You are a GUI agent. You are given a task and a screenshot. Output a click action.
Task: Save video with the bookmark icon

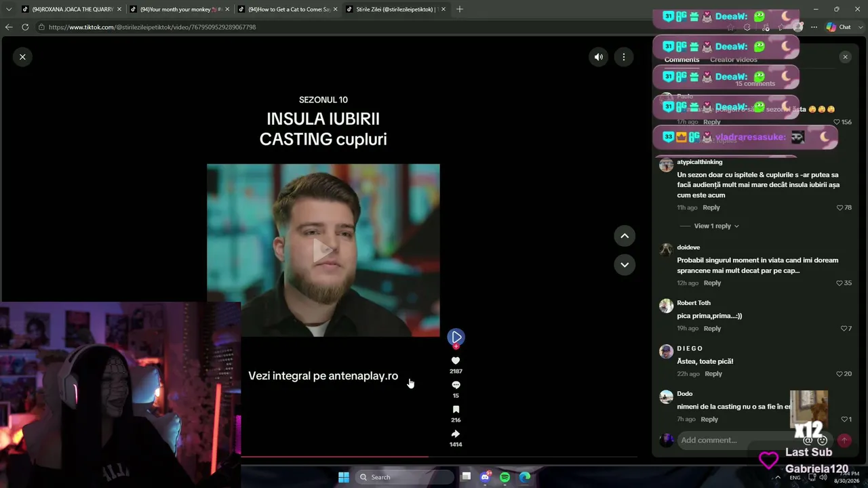456,409
